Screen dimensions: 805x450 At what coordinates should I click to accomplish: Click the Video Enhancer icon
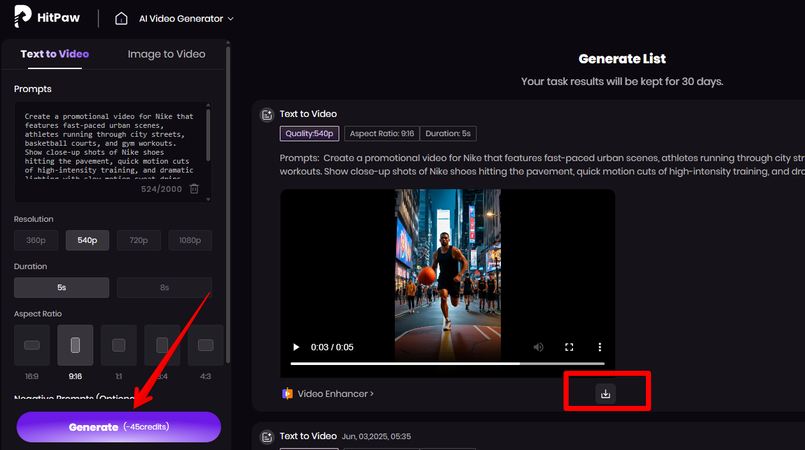click(x=288, y=394)
